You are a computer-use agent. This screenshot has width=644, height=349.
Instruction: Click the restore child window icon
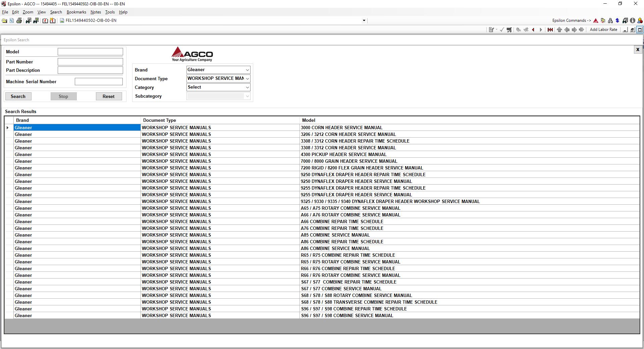pos(632,30)
